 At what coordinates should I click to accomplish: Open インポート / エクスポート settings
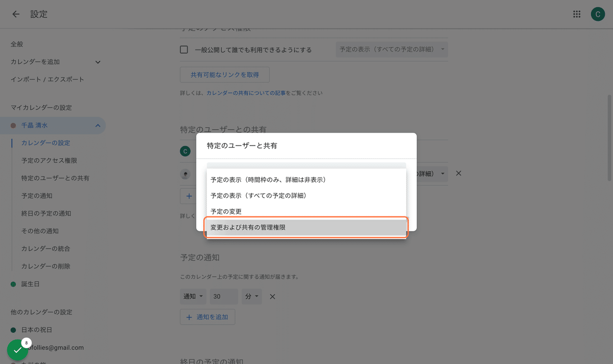(48, 80)
